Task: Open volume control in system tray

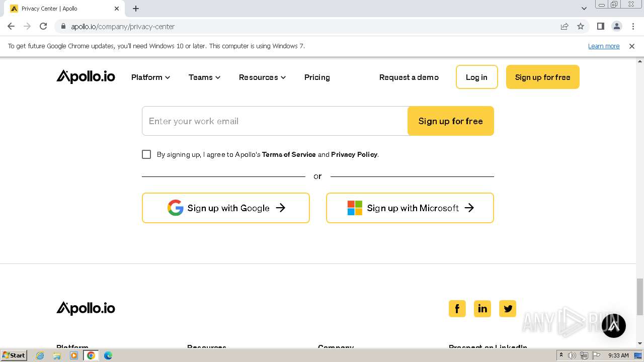Action: coord(572,355)
